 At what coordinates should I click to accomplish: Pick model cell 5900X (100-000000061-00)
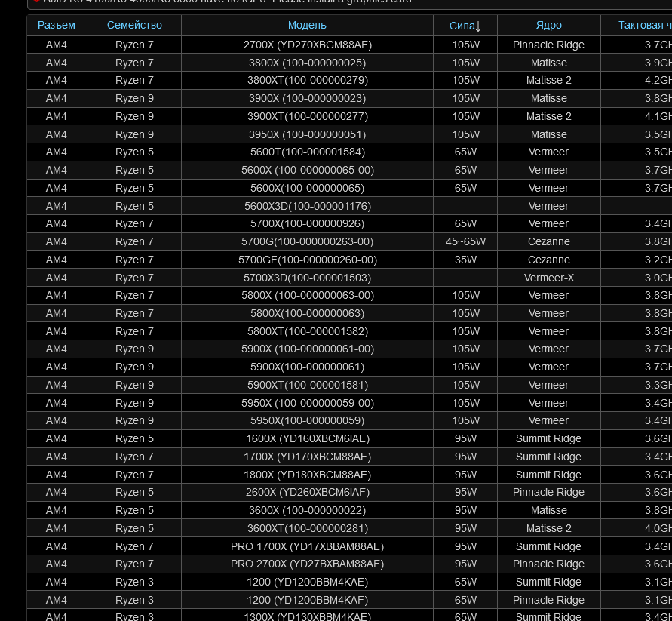[x=307, y=349]
